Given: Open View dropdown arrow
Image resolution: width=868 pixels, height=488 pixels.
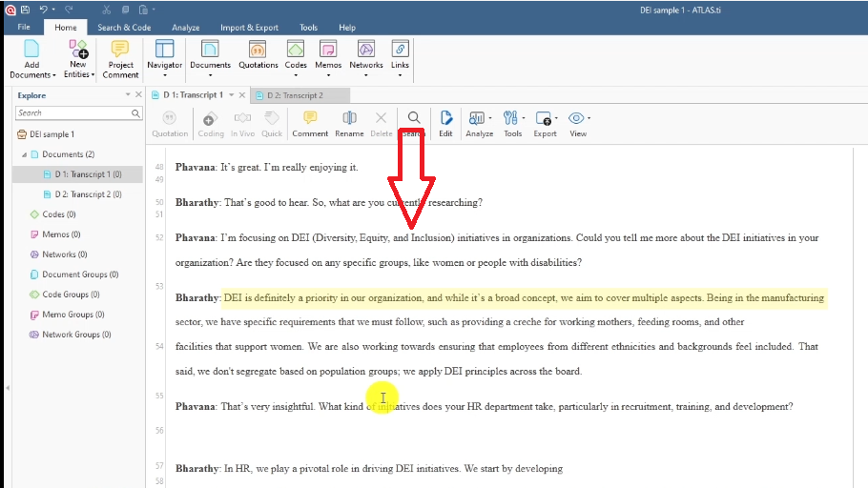Looking at the screenshot, I should point(589,118).
